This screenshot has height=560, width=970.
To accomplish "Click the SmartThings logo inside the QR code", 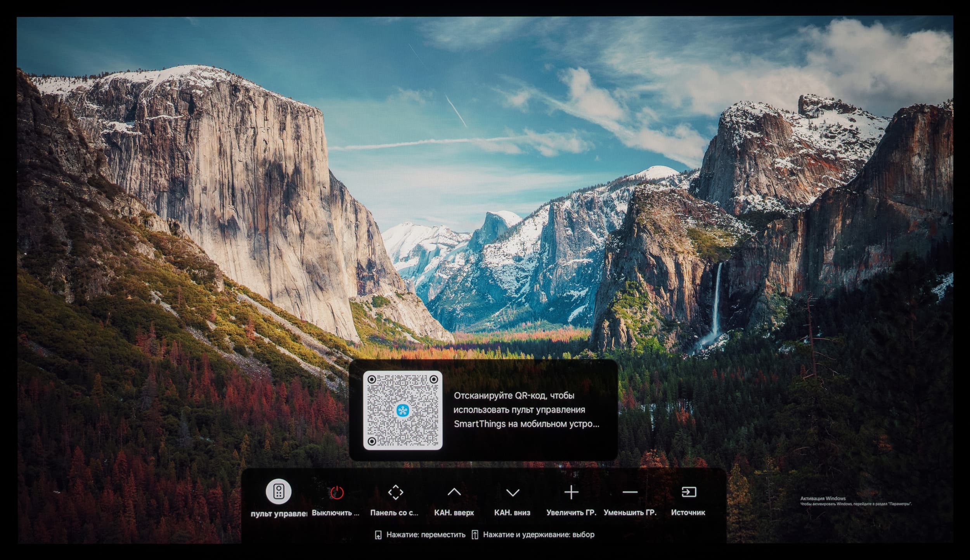I will [x=402, y=410].
